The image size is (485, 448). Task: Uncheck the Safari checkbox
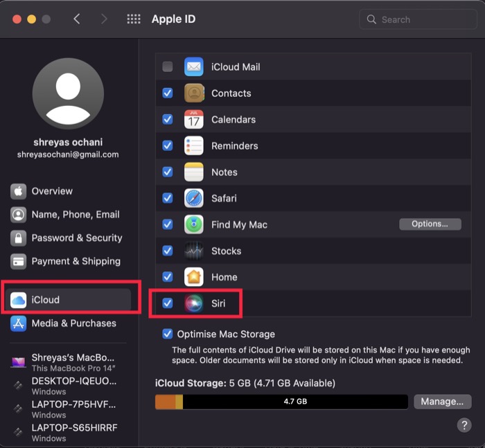click(168, 198)
